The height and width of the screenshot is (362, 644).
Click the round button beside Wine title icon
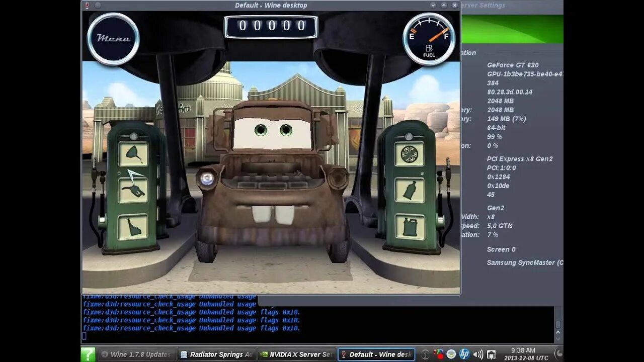tap(97, 5)
